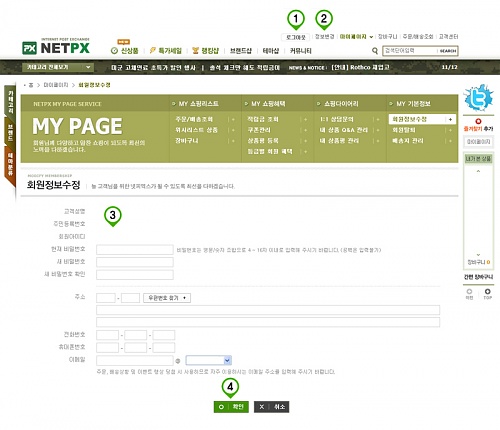Click the plus icon beside 주문/배송조회
500x430 pixels.
[x=233, y=119]
